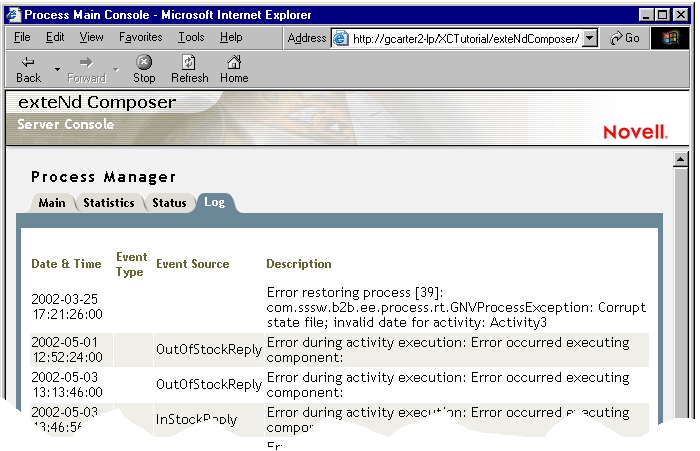Click the Go button

click(x=625, y=38)
